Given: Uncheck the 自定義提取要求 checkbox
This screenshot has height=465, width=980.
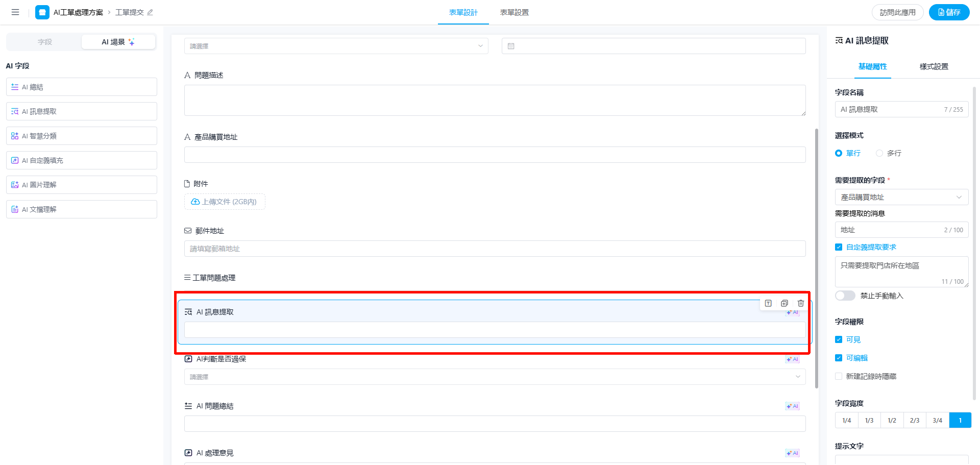Looking at the screenshot, I should click(839, 247).
